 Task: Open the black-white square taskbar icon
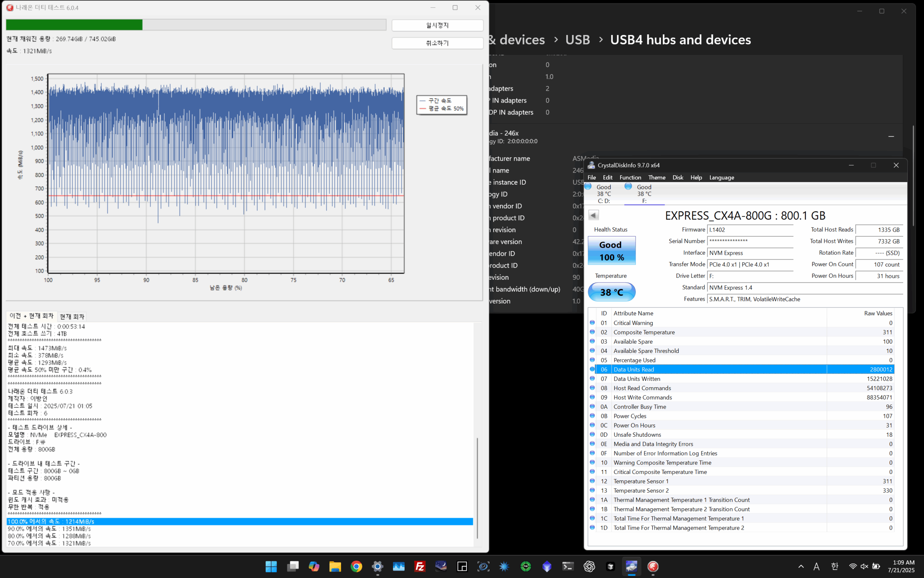click(x=462, y=566)
